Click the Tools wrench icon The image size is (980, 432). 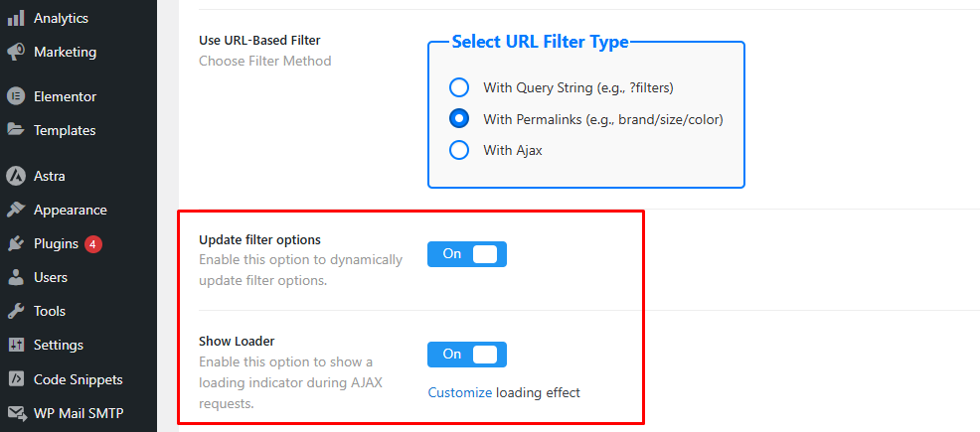(x=16, y=311)
